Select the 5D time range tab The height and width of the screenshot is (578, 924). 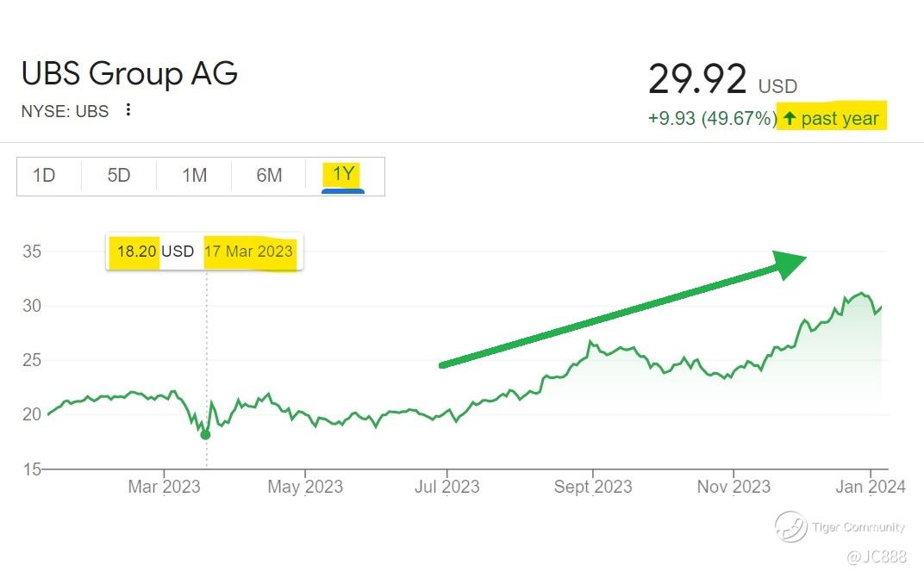[119, 176]
